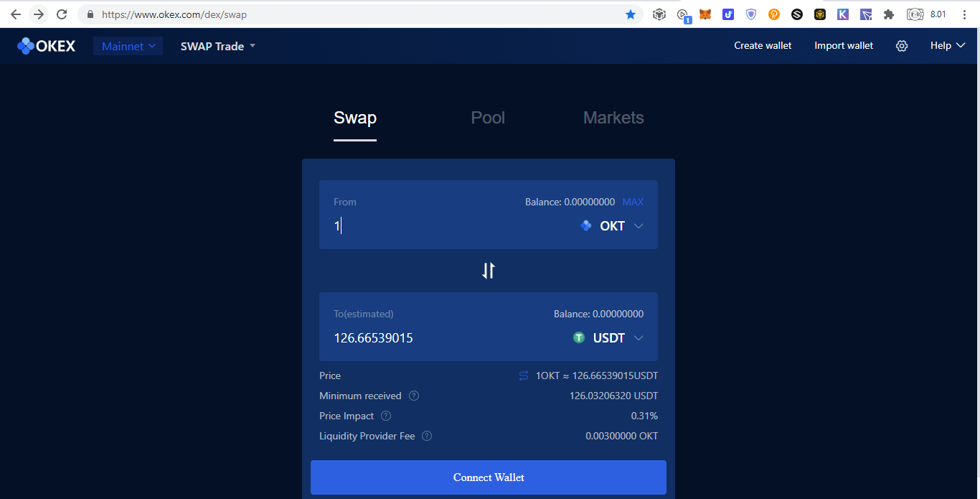
Task: Bookmark this page with the star
Action: pyautogui.click(x=631, y=14)
